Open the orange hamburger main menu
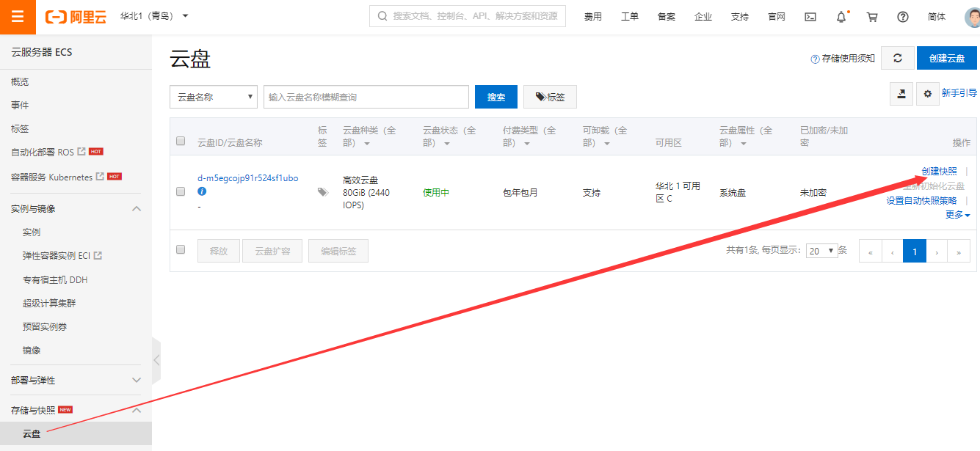 [18, 17]
